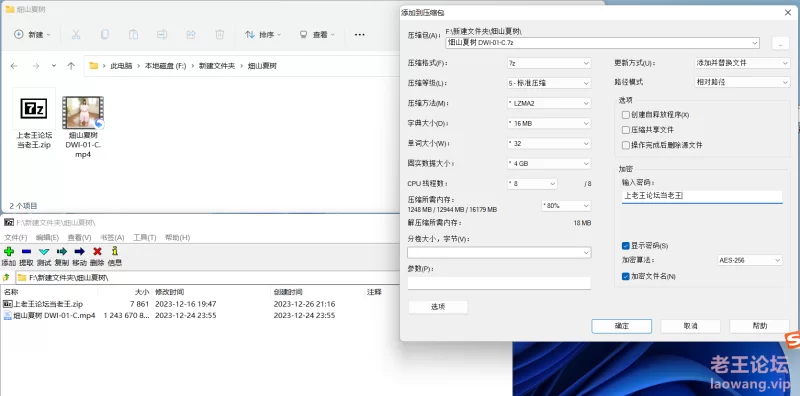The height and width of the screenshot is (396, 800).
Task: Select the DWI-01-C.mp4 video thumbnail
Action: pos(83,112)
